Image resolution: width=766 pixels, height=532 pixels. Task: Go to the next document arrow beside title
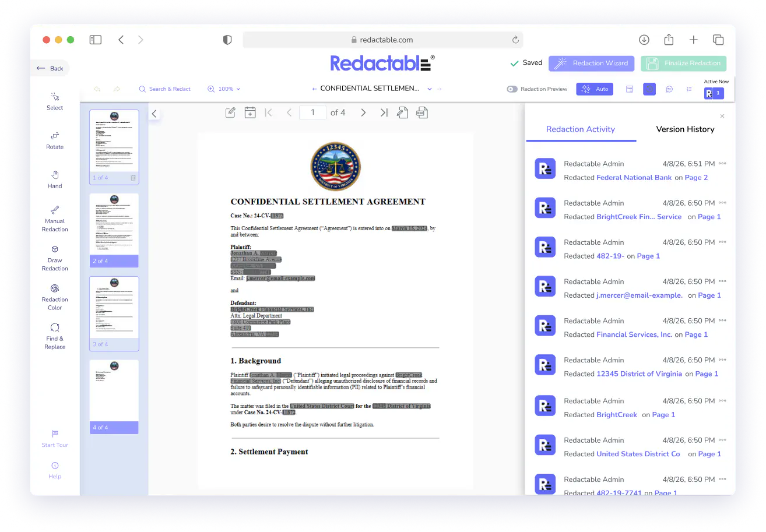(440, 89)
